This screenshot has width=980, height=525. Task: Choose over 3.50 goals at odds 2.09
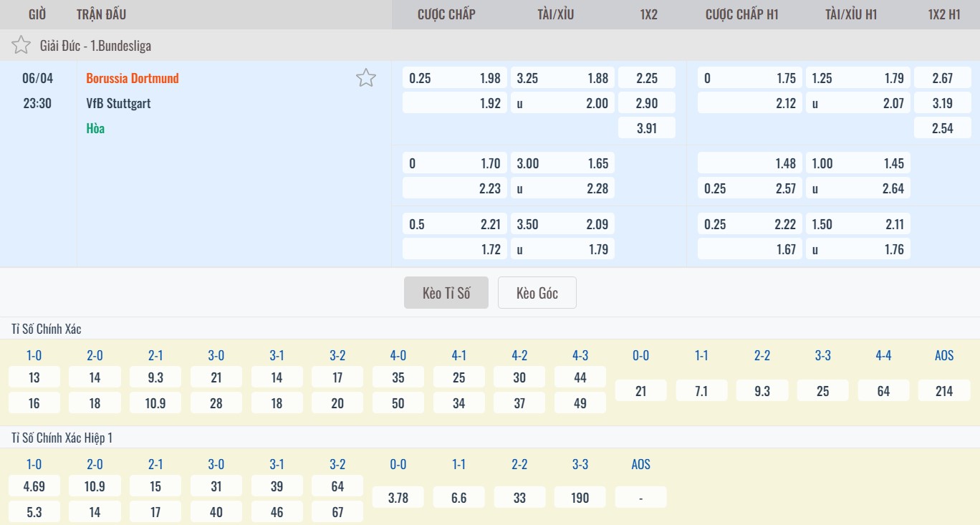562,224
